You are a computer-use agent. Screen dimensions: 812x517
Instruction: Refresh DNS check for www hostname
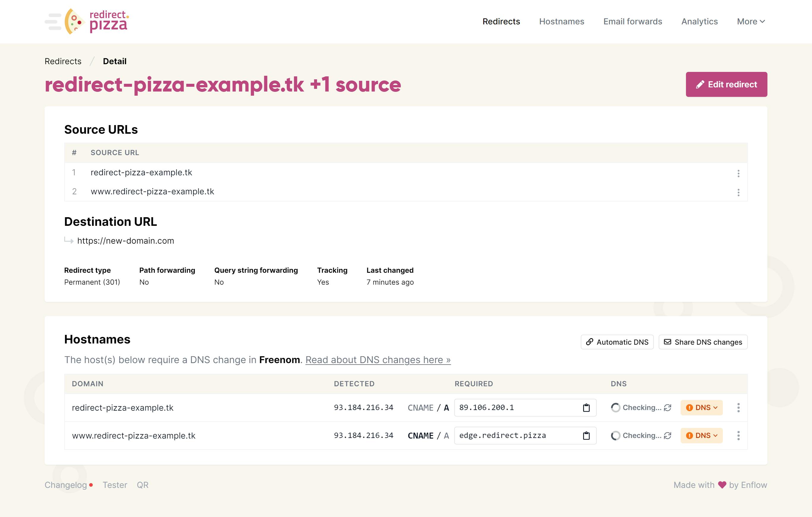667,436
